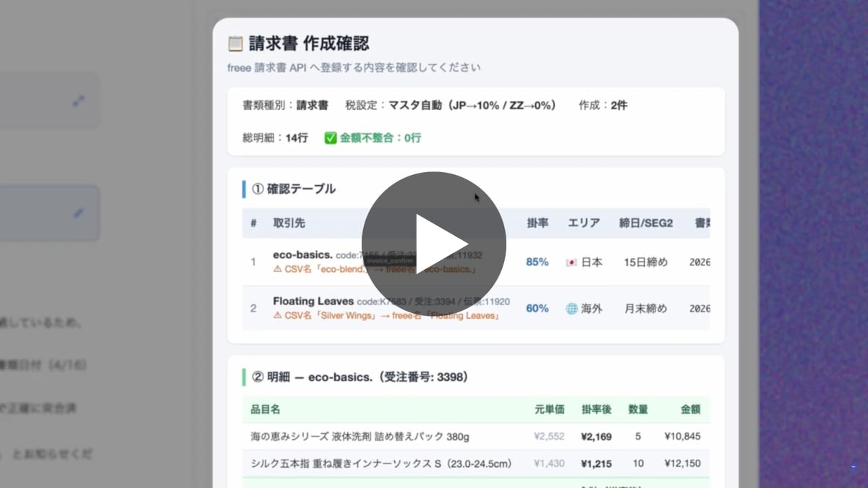868x488 pixels.
Task: Select the 掛率 column header
Action: coord(537,223)
